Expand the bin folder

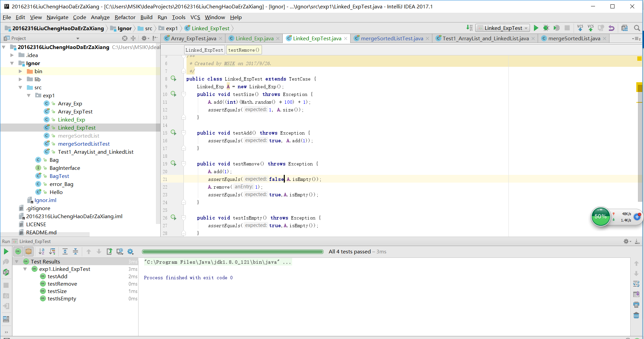click(20, 71)
